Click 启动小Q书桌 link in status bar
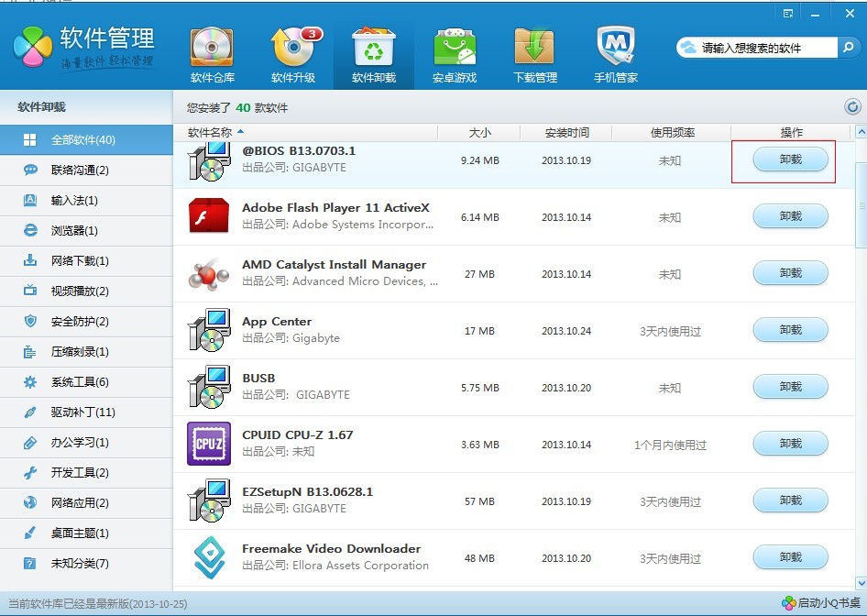This screenshot has height=616, width=867. pyautogui.click(x=822, y=603)
